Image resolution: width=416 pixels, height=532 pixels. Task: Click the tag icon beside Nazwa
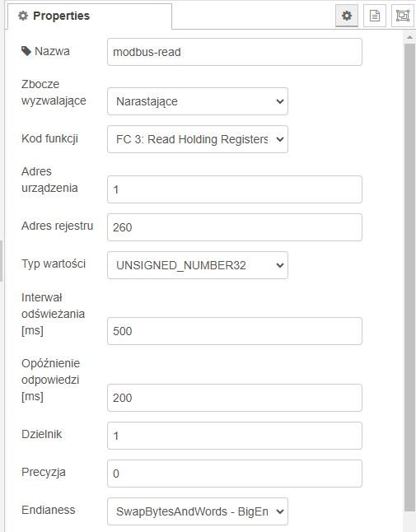click(x=26, y=52)
